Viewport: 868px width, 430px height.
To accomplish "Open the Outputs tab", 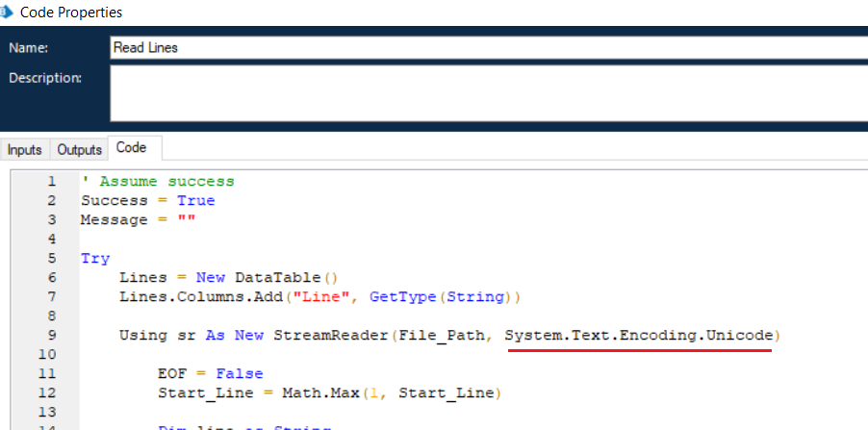I will [80, 149].
